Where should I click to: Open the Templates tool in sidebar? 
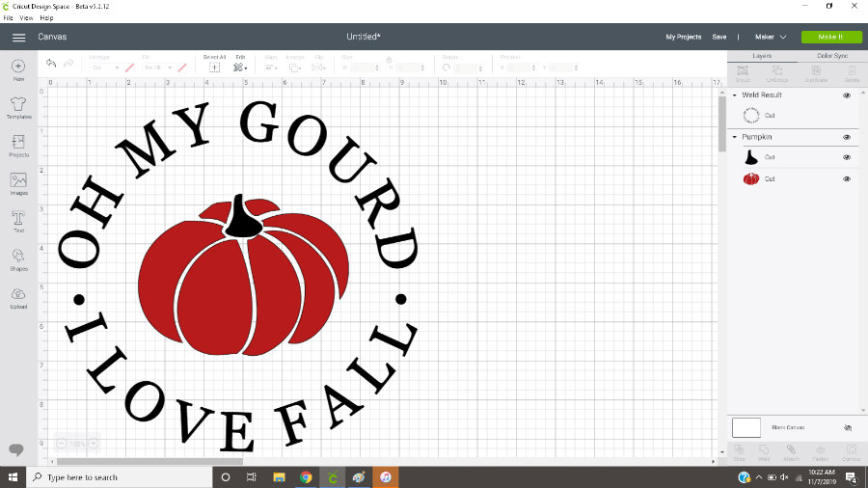[x=18, y=104]
